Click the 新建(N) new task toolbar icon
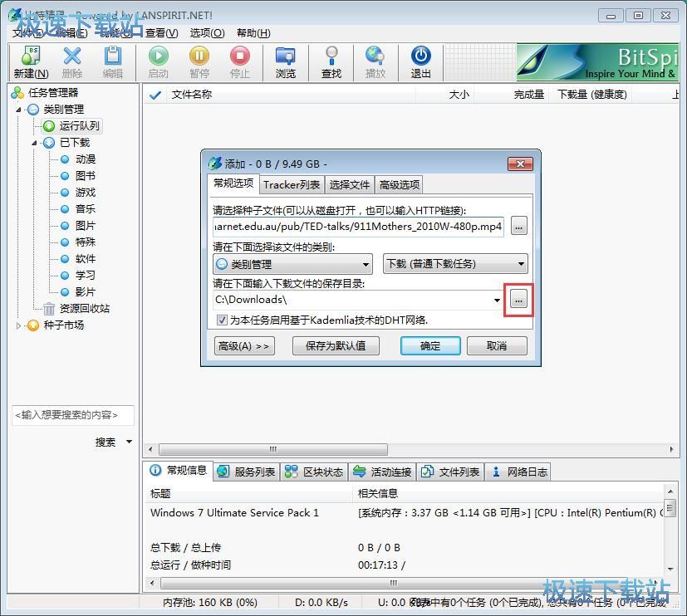Viewport: 687px width, 616px height. (31, 62)
